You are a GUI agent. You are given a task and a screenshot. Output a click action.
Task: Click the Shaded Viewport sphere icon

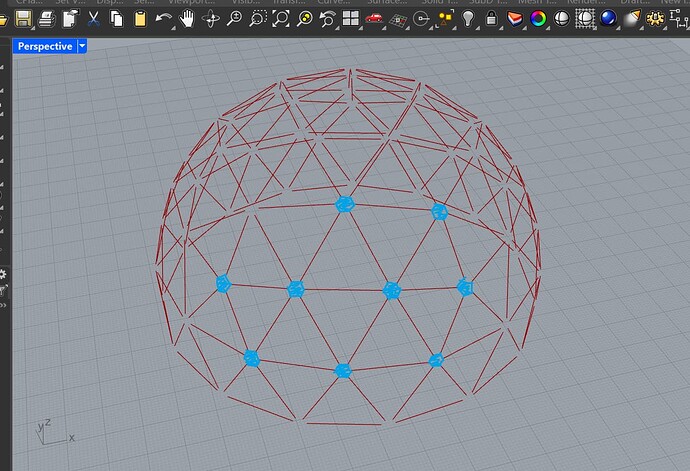pos(562,18)
